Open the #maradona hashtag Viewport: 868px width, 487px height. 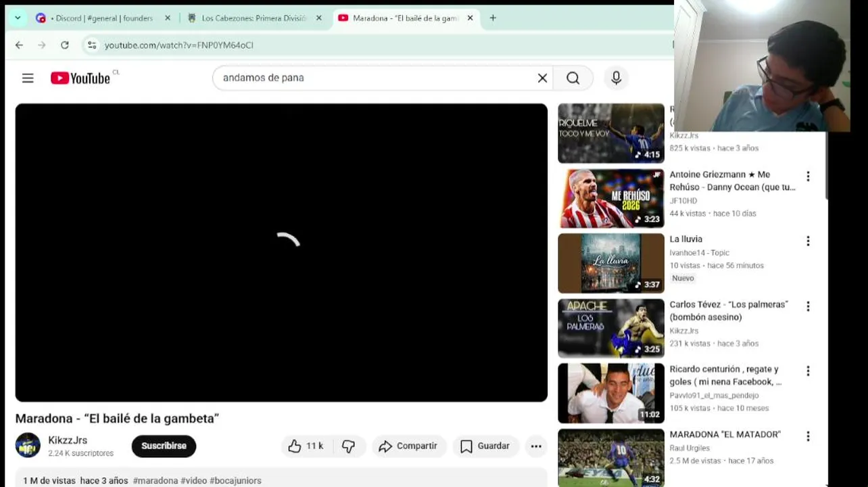[x=155, y=480]
